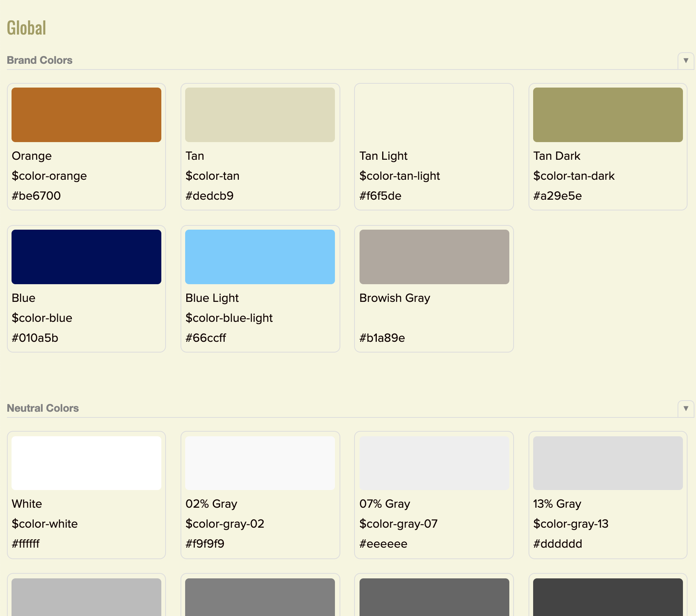Select the Tan Dark color swatch
The width and height of the screenshot is (696, 616).
(608, 115)
